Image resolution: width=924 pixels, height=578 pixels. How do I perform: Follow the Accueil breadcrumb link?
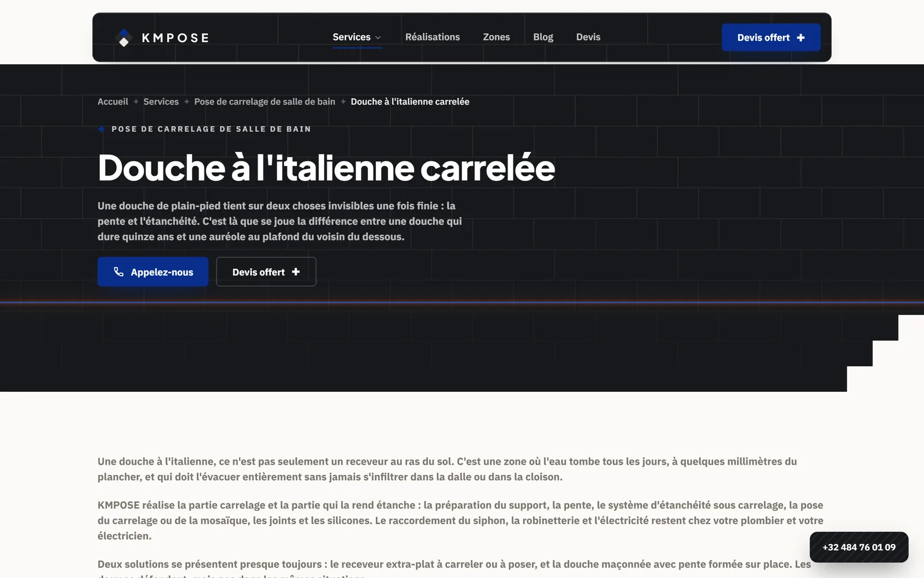[x=113, y=102]
